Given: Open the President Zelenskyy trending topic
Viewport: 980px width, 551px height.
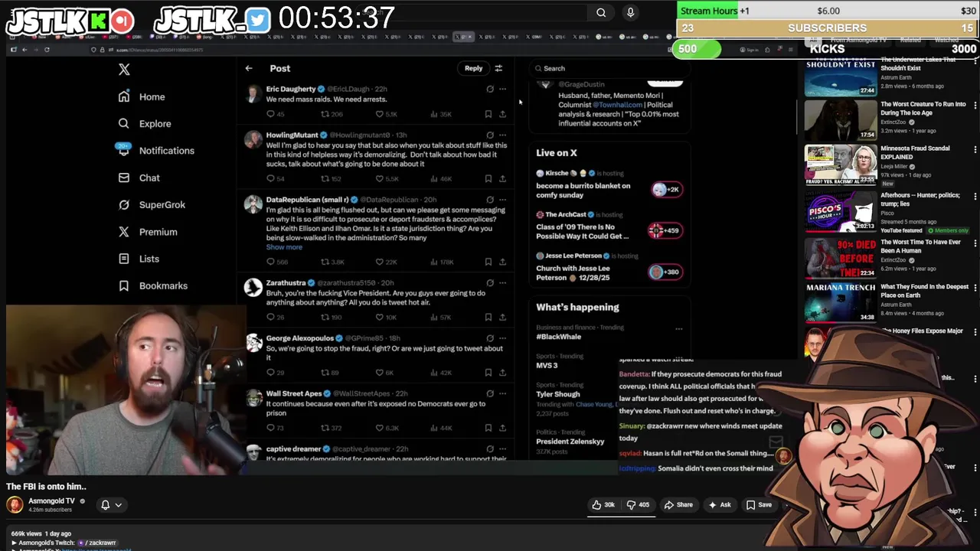Looking at the screenshot, I should click(x=570, y=442).
